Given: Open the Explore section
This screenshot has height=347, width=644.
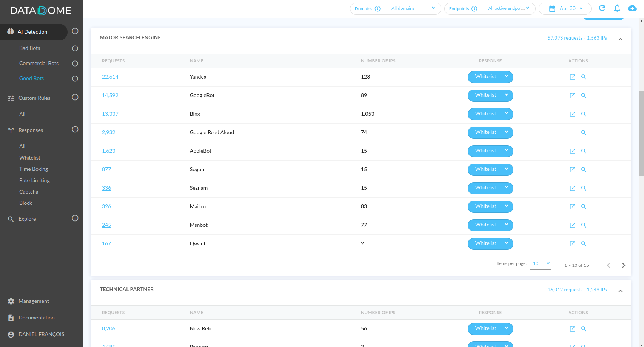Looking at the screenshot, I should point(27,219).
